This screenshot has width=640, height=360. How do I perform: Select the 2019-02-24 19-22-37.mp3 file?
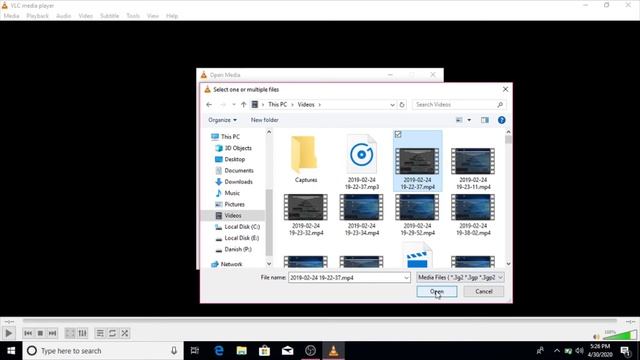pyautogui.click(x=362, y=162)
